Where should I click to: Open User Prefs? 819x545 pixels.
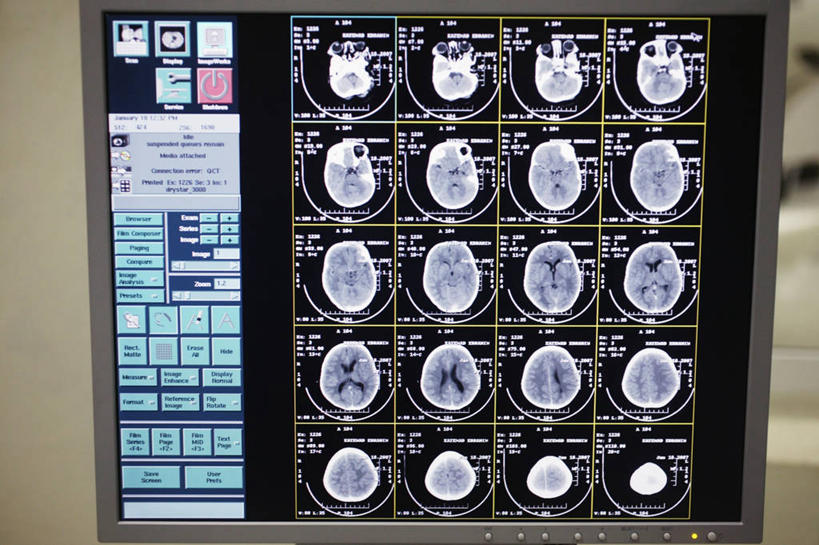click(213, 477)
